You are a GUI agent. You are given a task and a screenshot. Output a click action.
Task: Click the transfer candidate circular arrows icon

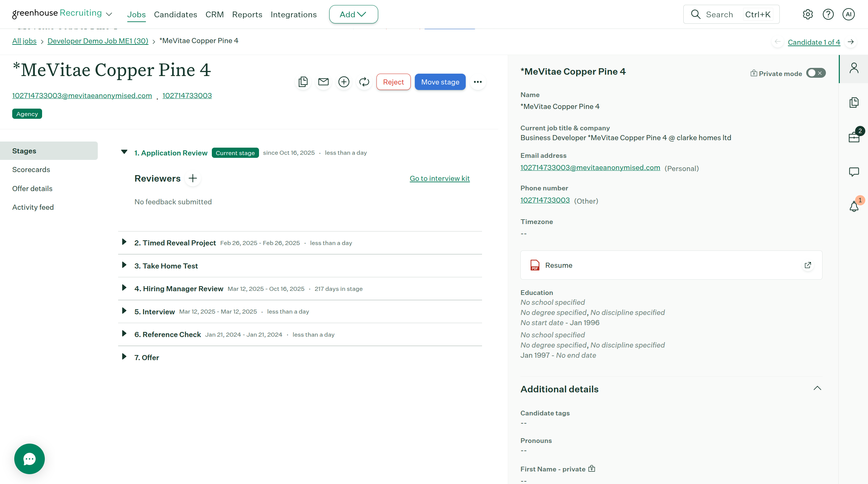pos(364,82)
